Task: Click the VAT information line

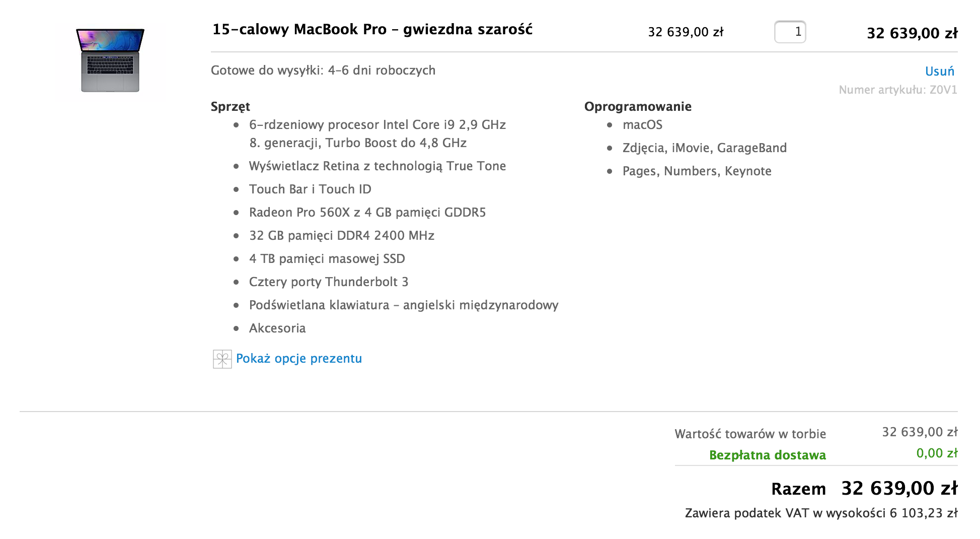Action: (821, 513)
